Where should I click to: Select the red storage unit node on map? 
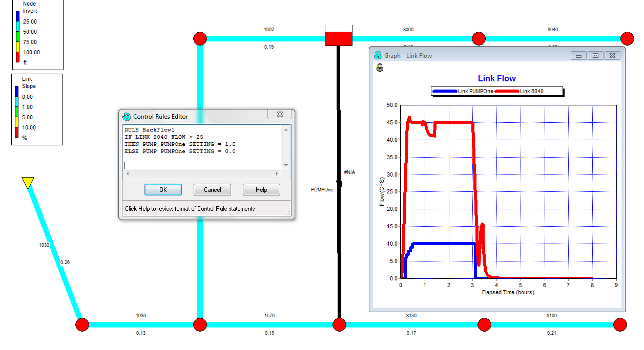(339, 39)
